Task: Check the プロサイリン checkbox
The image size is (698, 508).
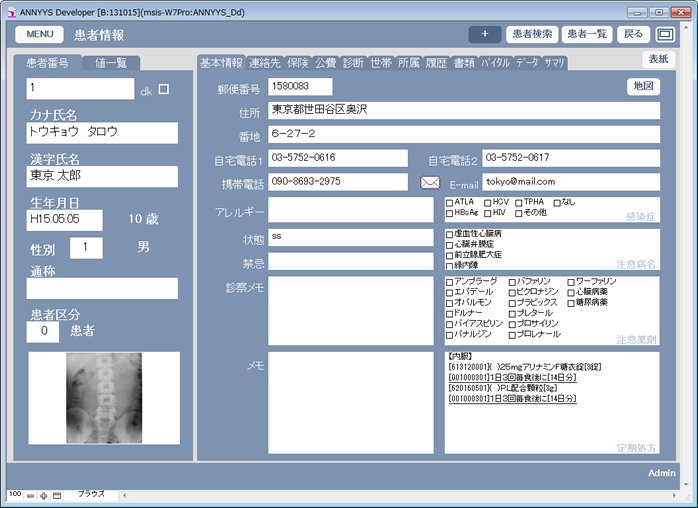Action: pos(512,325)
